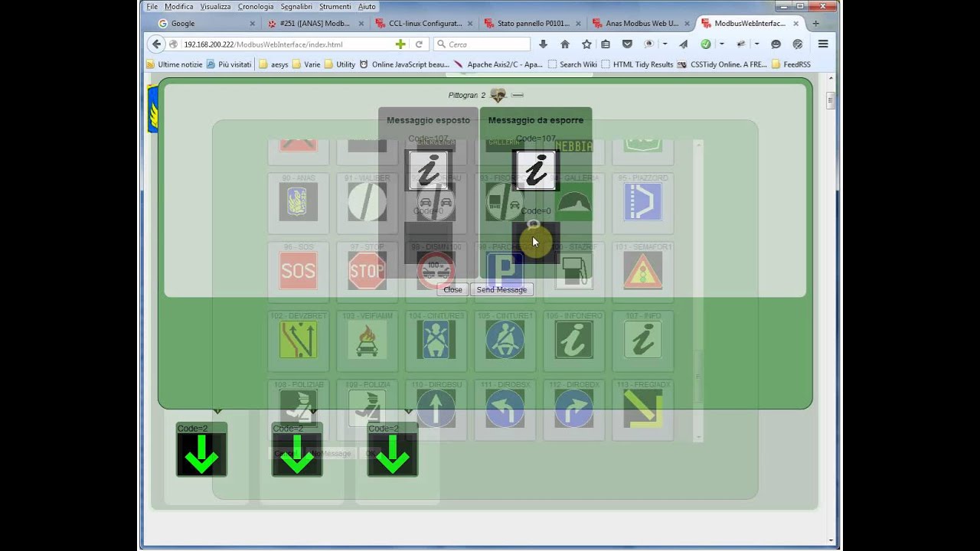Choose the 100 - STAZRIF fuel station pictogram
This screenshot has width=980, height=551.
click(x=573, y=271)
